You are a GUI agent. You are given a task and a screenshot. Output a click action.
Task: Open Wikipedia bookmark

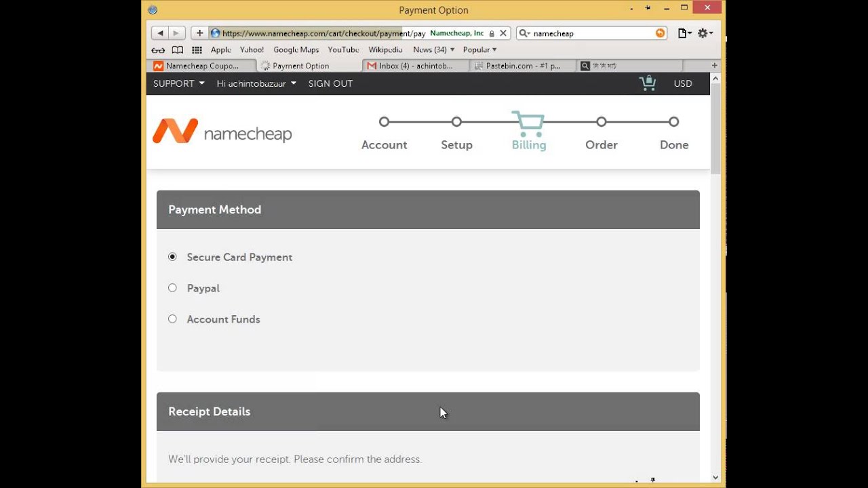coord(385,50)
